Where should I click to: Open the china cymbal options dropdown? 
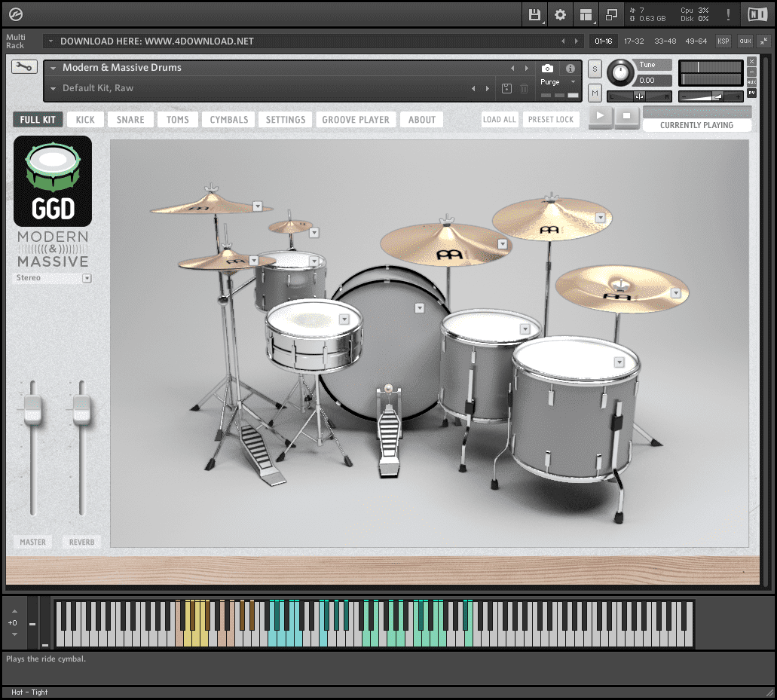click(x=675, y=293)
